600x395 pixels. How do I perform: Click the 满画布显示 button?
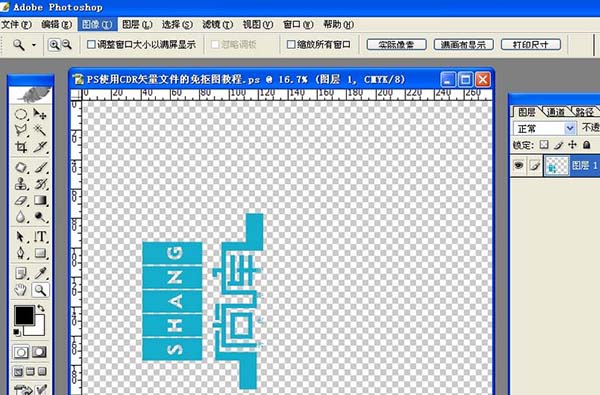pyautogui.click(x=463, y=45)
